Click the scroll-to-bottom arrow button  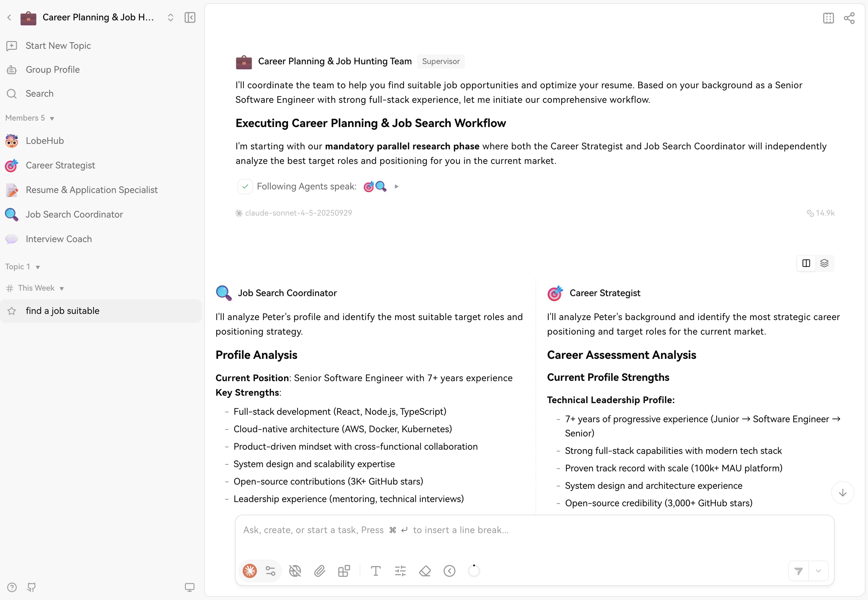(x=842, y=492)
